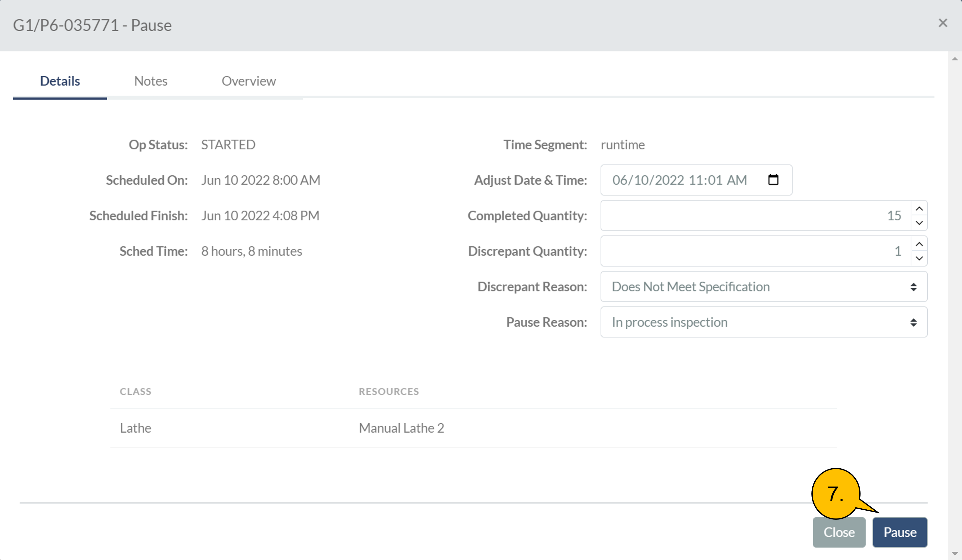
Task: Select the Manual Lathe 2 resource row
Action: click(401, 428)
